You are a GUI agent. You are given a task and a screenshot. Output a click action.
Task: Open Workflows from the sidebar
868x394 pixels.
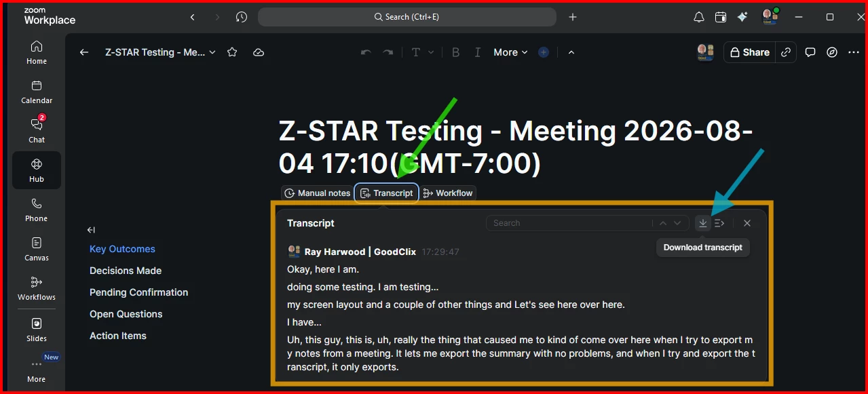click(x=37, y=288)
